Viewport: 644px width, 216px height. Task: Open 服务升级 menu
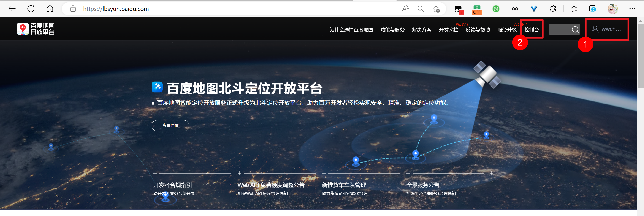507,30
